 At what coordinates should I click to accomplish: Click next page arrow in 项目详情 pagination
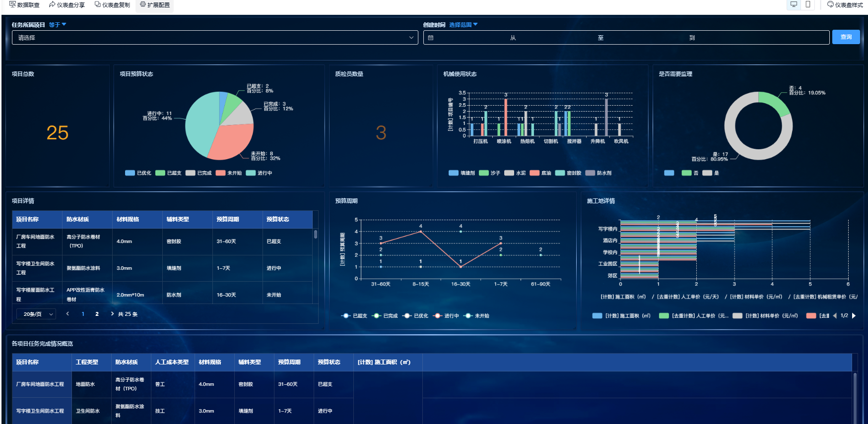click(112, 314)
